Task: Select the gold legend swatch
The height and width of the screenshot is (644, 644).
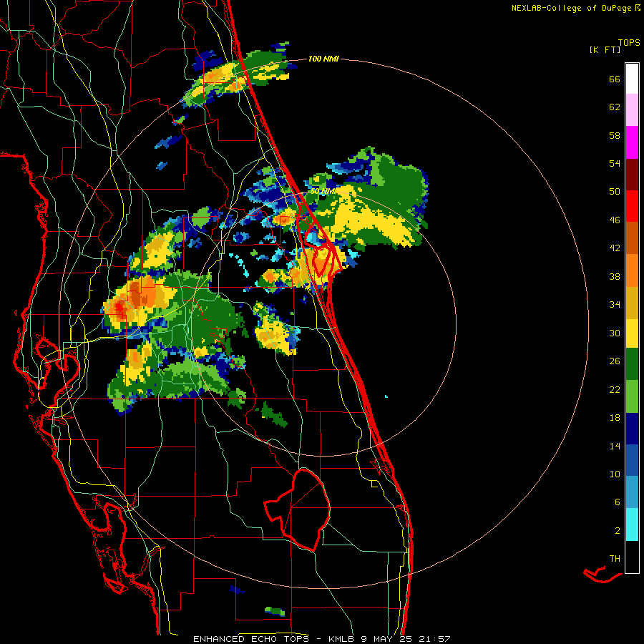Action: click(632, 303)
